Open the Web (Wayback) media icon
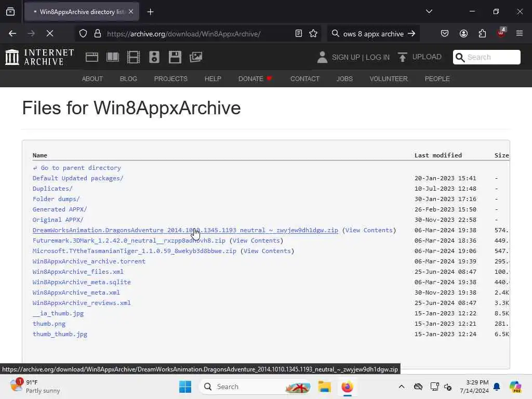This screenshot has width=532, height=399. point(92,57)
